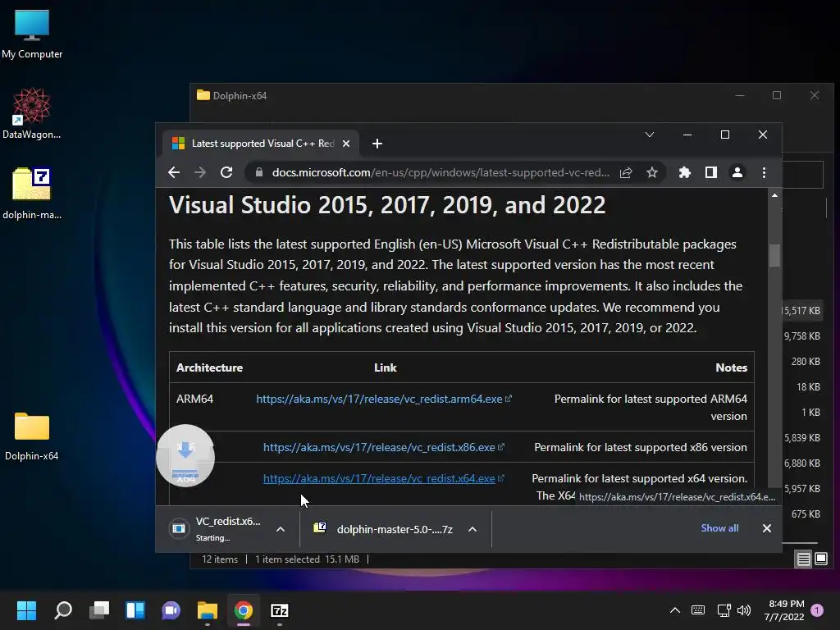Select the Dolphin-x64 folder on desktop
The width and height of the screenshot is (840, 630).
click(32, 436)
